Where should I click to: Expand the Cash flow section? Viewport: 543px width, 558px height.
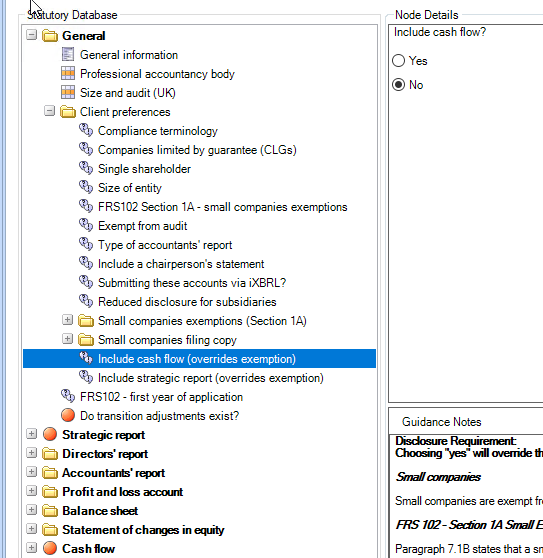(32, 548)
